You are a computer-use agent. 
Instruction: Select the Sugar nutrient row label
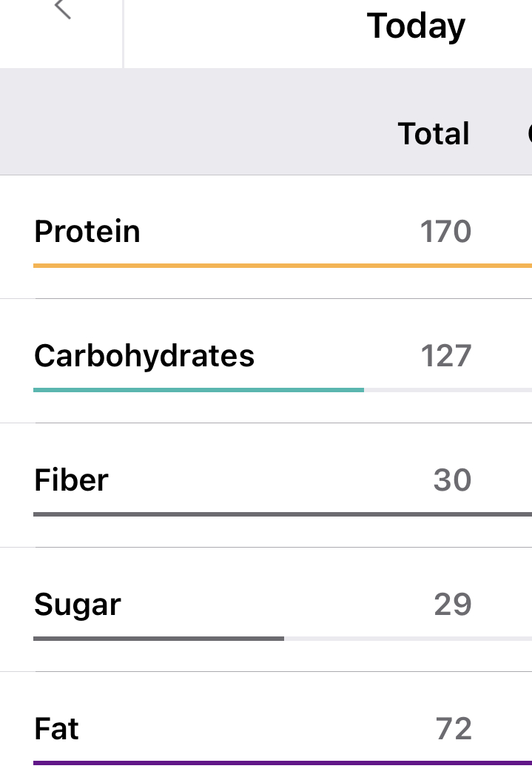[x=78, y=605]
